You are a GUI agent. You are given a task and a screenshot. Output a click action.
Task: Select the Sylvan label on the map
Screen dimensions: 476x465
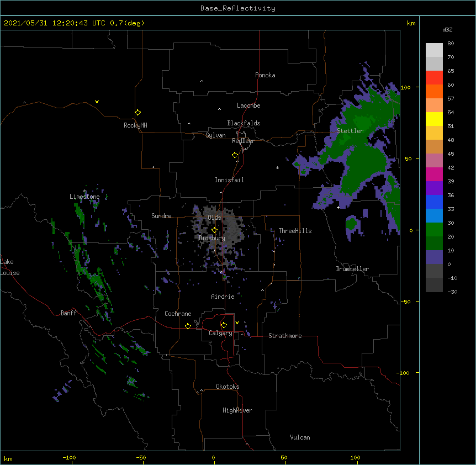(x=215, y=135)
